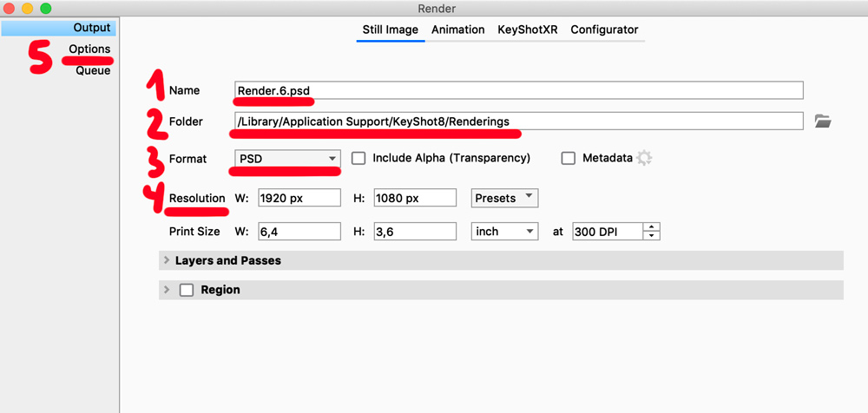The width and height of the screenshot is (868, 413).
Task: Click the print size width 6,4 field
Action: pyautogui.click(x=299, y=232)
